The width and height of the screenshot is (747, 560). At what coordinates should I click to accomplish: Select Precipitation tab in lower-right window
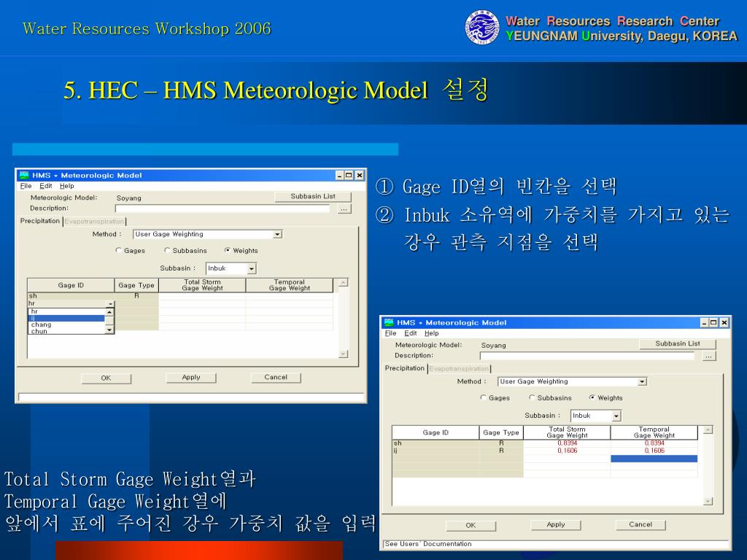click(404, 368)
